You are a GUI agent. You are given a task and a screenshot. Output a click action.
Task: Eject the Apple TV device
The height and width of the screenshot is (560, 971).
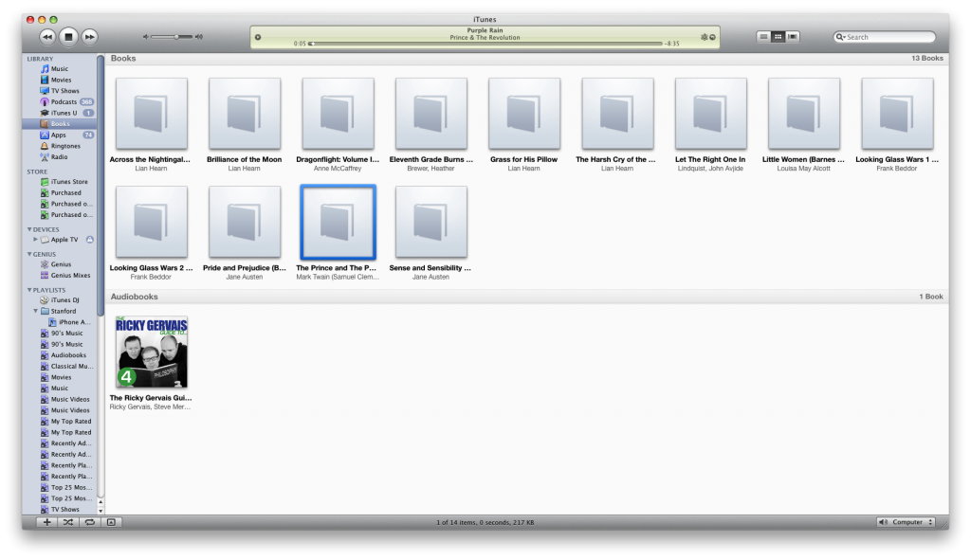[x=90, y=240]
